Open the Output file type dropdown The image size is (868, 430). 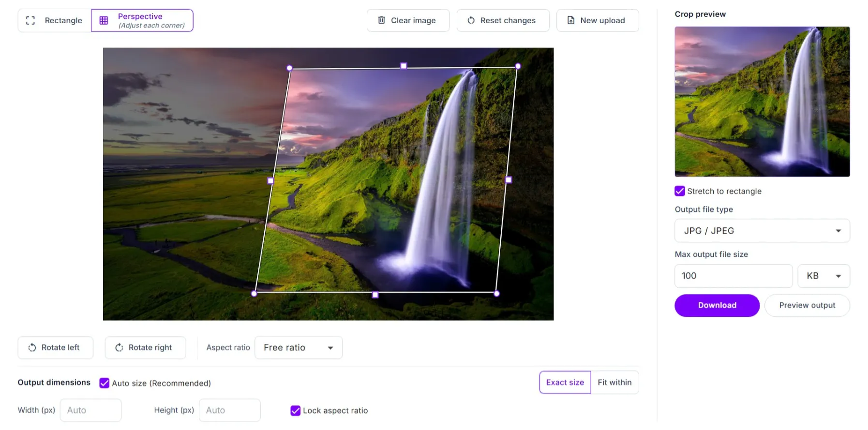tap(762, 231)
